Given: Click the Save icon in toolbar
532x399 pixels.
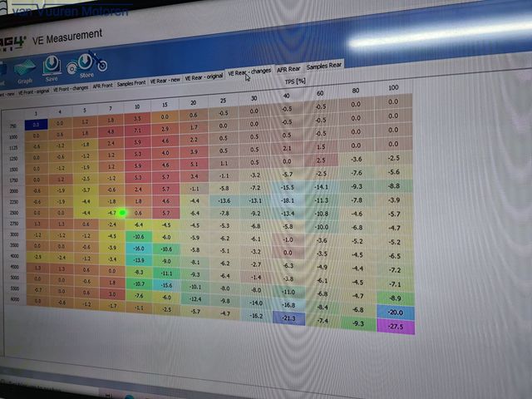Looking at the screenshot, I should click(52, 68).
